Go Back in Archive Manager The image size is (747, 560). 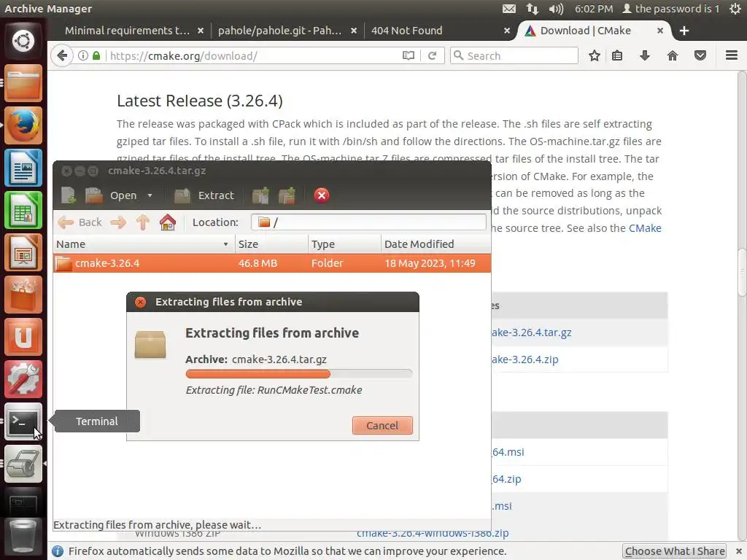[80, 222]
